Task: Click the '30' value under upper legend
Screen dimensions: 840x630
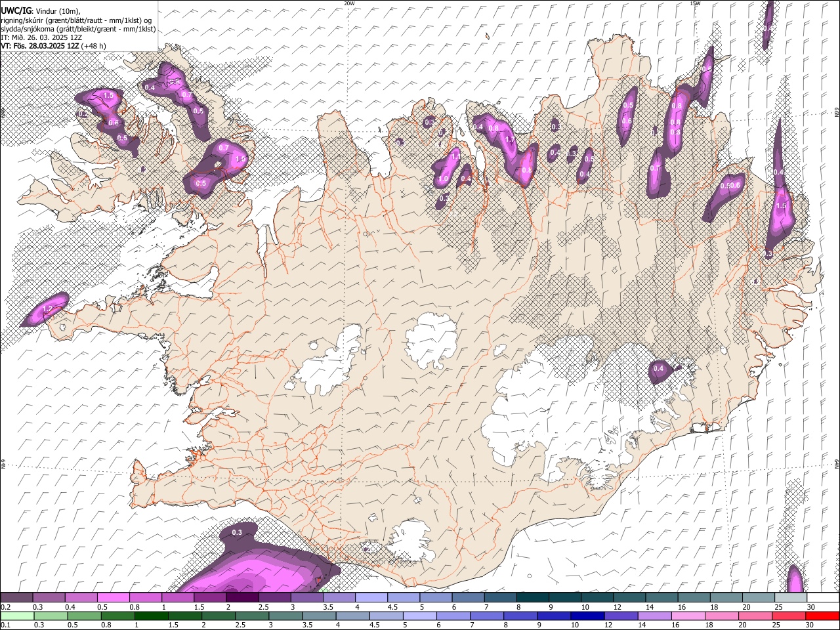Action: [x=811, y=607]
